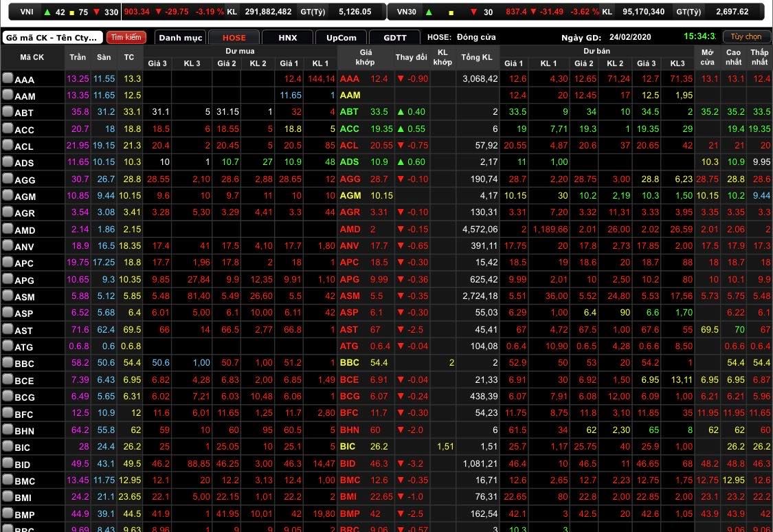
Task: Click APC ticker in left column
Action: 23,264
